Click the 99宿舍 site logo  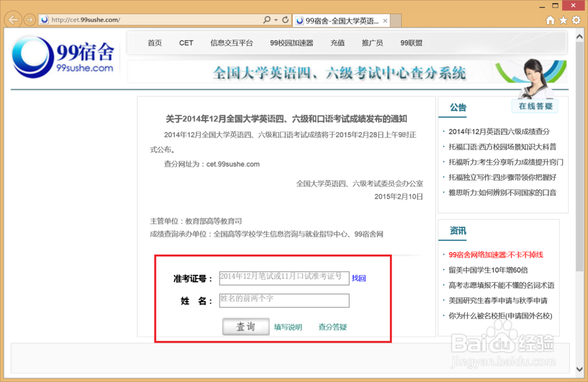point(63,57)
